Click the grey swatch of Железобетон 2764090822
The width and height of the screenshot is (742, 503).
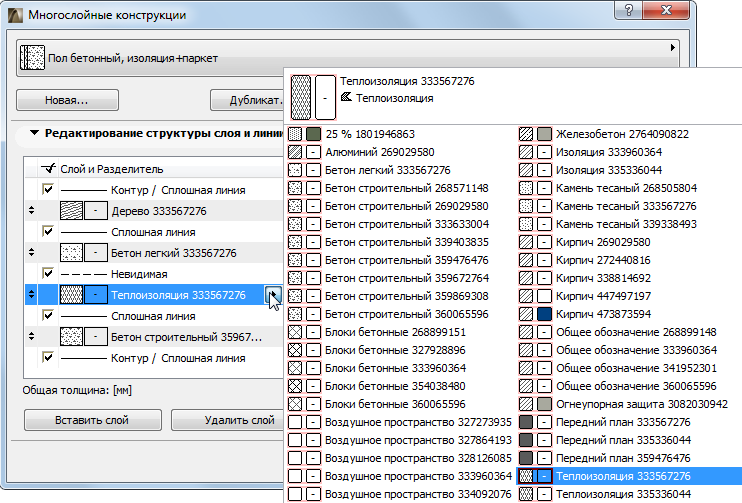pyautogui.click(x=544, y=134)
